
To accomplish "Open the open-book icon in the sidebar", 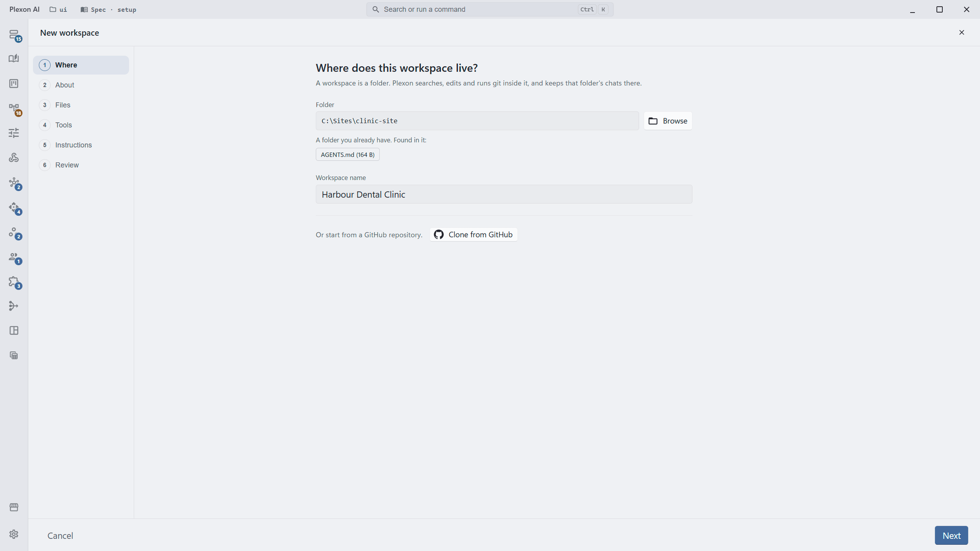I will pos(14,59).
